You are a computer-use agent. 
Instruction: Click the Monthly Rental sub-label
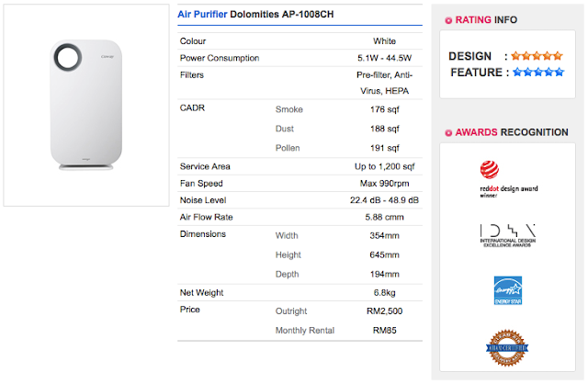305,331
